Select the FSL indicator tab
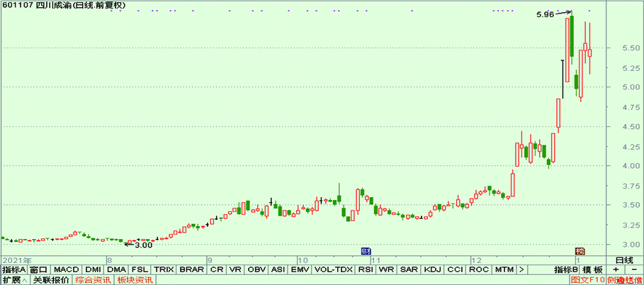This screenshot has width=644, height=285. pyautogui.click(x=140, y=270)
